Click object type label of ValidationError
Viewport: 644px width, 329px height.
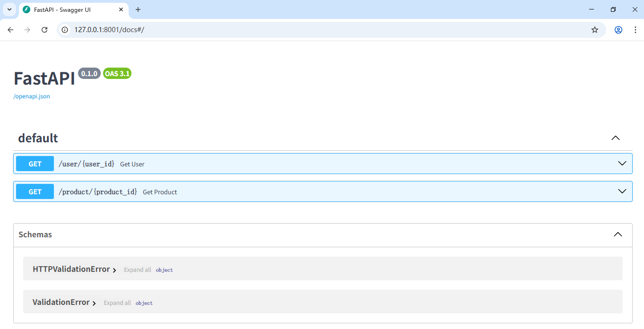tap(144, 303)
